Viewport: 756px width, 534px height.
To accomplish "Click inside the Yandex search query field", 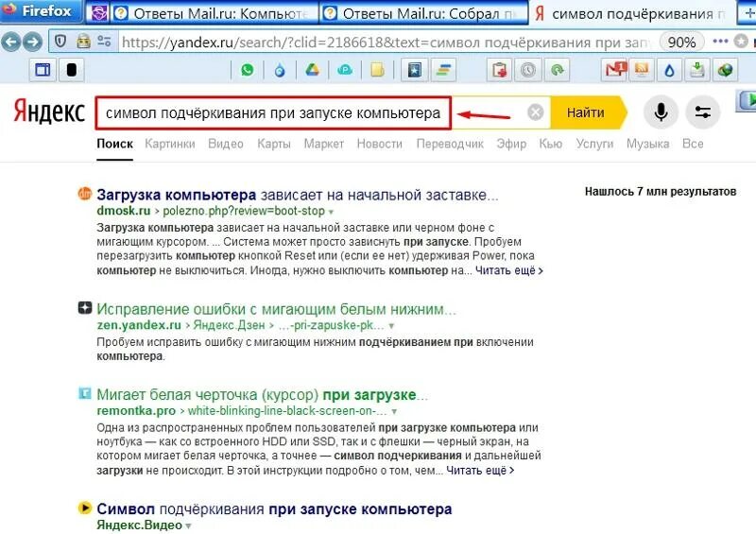I will (x=273, y=112).
